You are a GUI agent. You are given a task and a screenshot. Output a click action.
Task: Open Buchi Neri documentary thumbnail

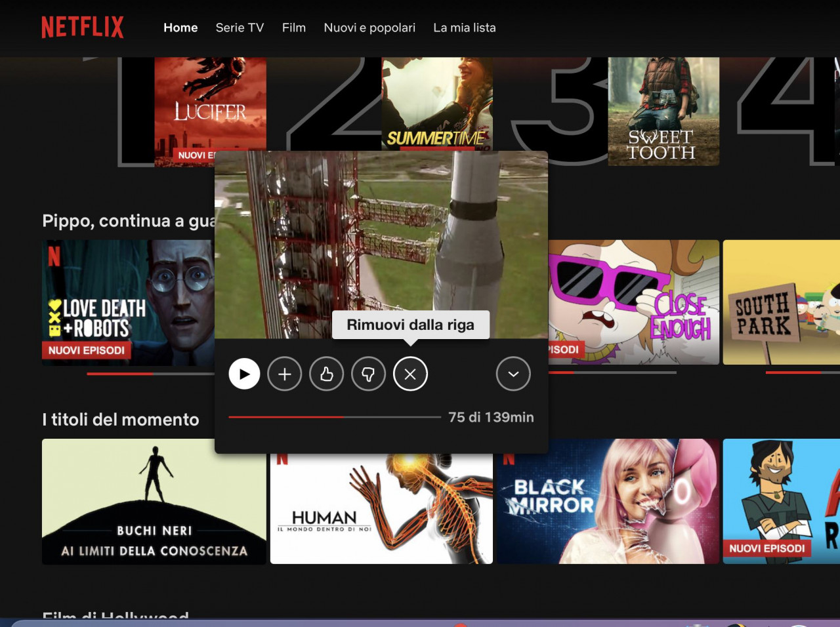154,502
